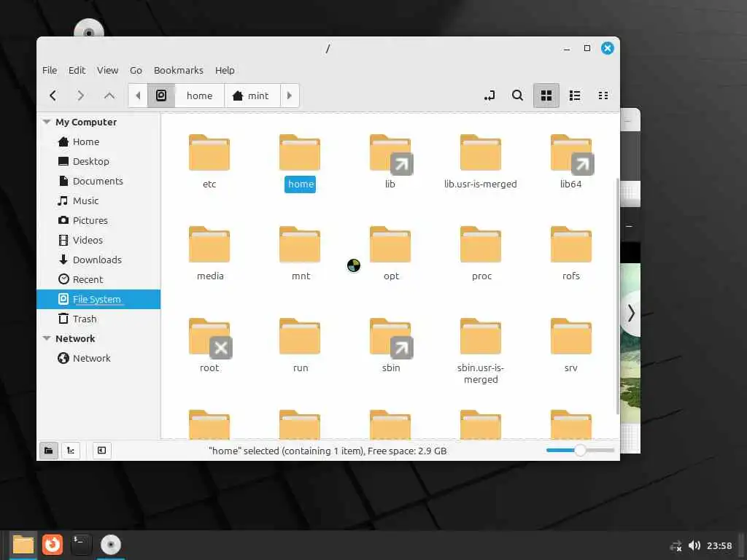Collapse the My Computer section
This screenshot has width=747, height=560.
tap(47, 122)
